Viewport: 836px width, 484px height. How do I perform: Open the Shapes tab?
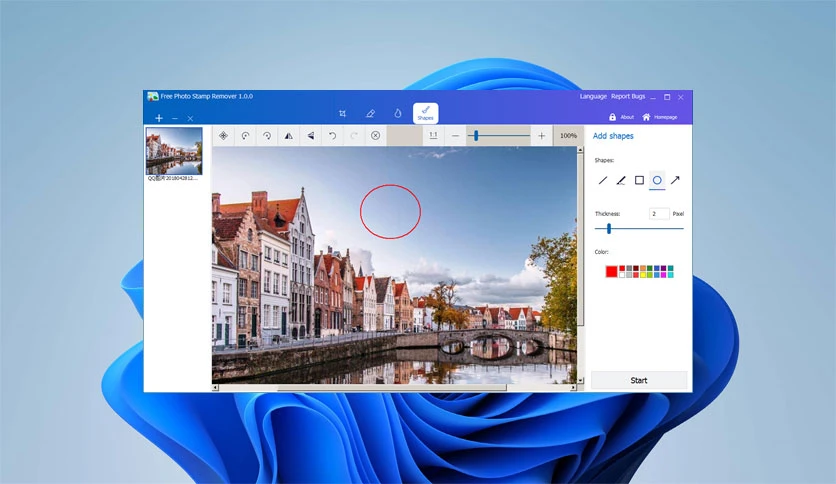coord(425,113)
